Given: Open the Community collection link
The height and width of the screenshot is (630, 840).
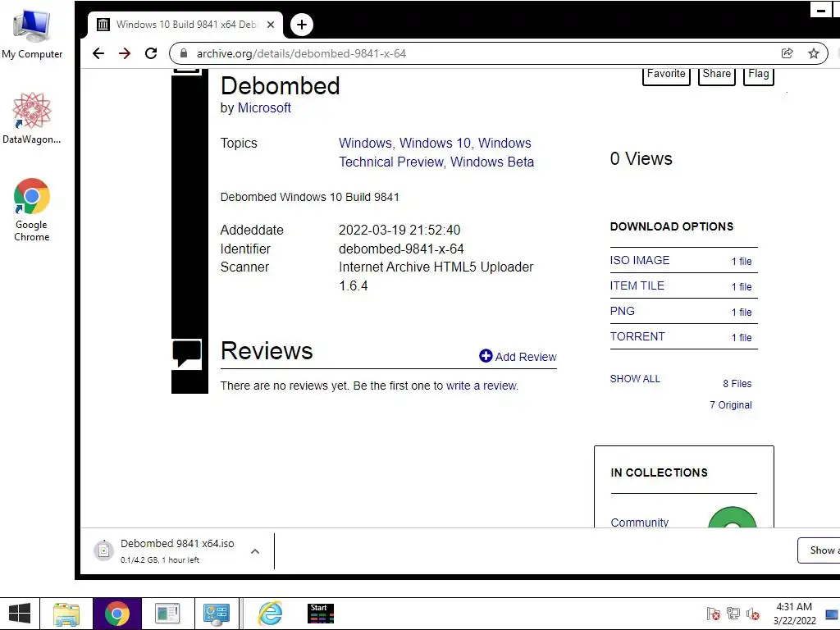Looking at the screenshot, I should pos(640,523).
